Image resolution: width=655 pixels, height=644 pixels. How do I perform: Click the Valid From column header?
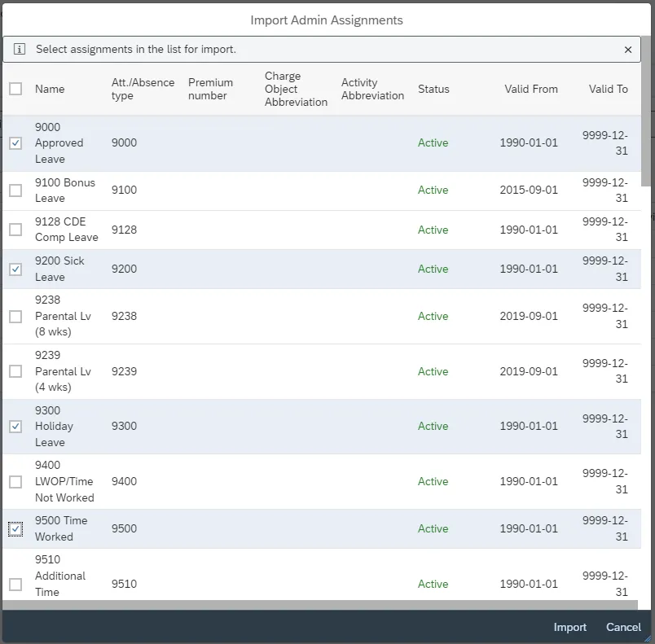(531, 89)
